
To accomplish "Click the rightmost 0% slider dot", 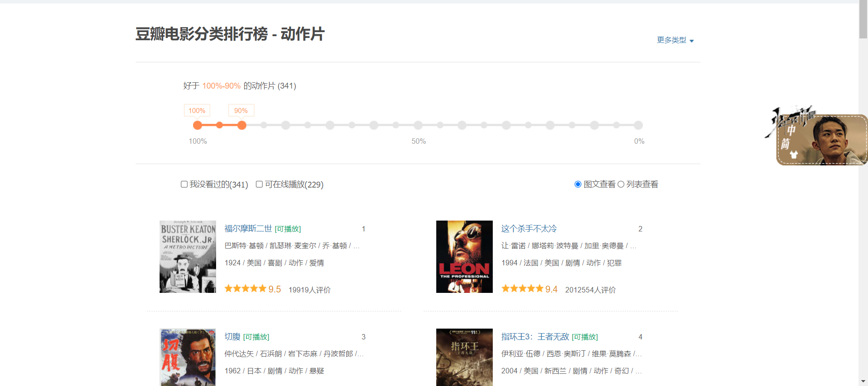I will (638, 125).
